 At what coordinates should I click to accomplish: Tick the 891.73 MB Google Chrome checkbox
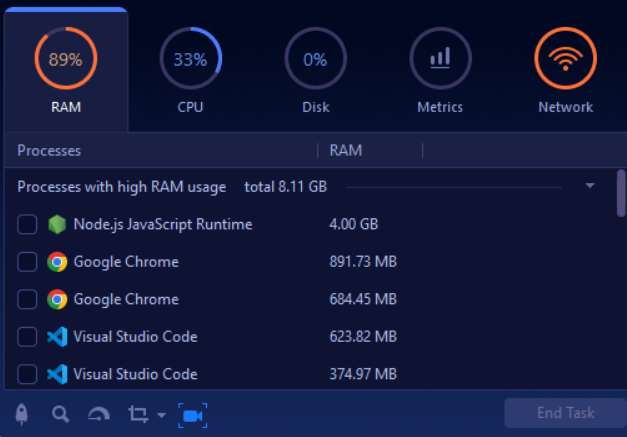pos(28,262)
